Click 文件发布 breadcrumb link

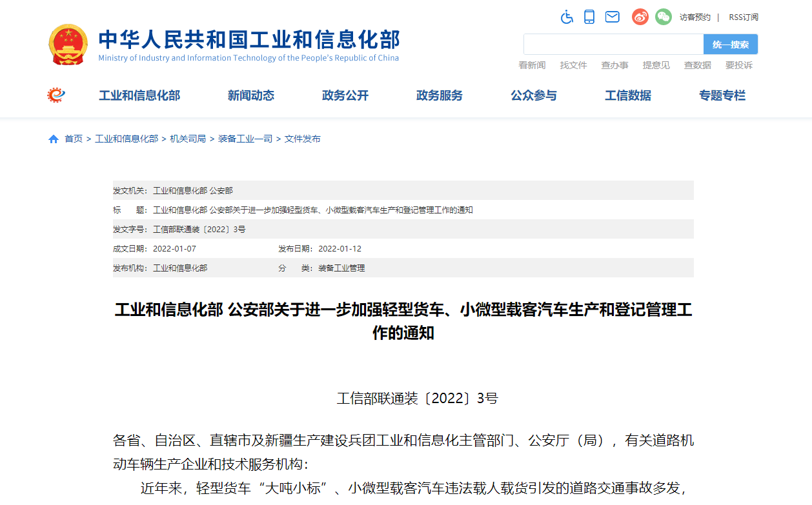(x=303, y=139)
